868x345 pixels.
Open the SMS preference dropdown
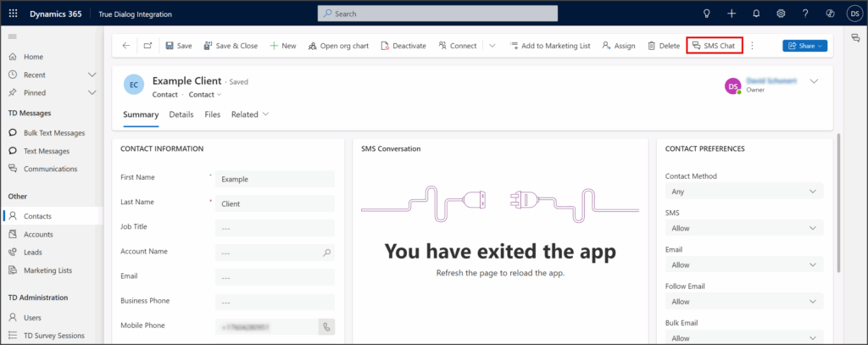[744, 228]
